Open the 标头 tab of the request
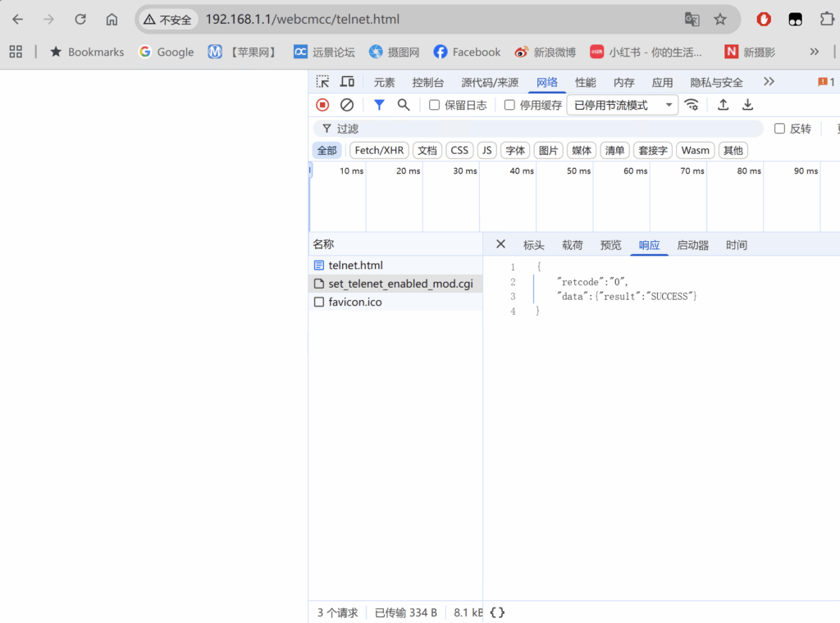The width and height of the screenshot is (840, 623). tap(533, 245)
